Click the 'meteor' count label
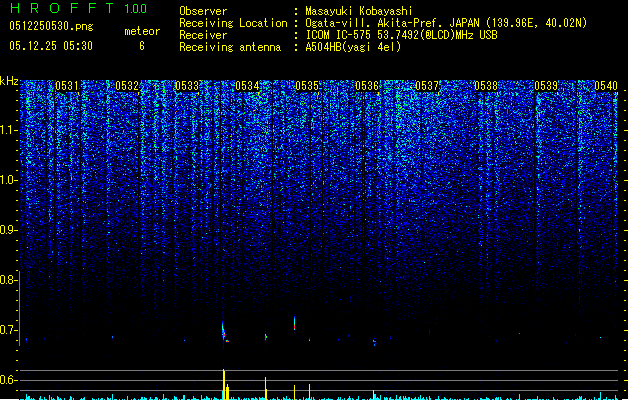 pyautogui.click(x=142, y=31)
